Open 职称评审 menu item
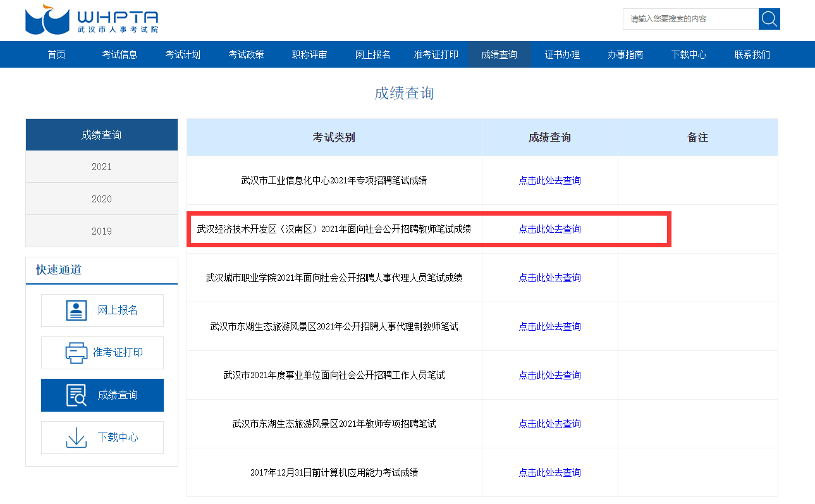Screen dimensions: 815x504 click(x=310, y=54)
